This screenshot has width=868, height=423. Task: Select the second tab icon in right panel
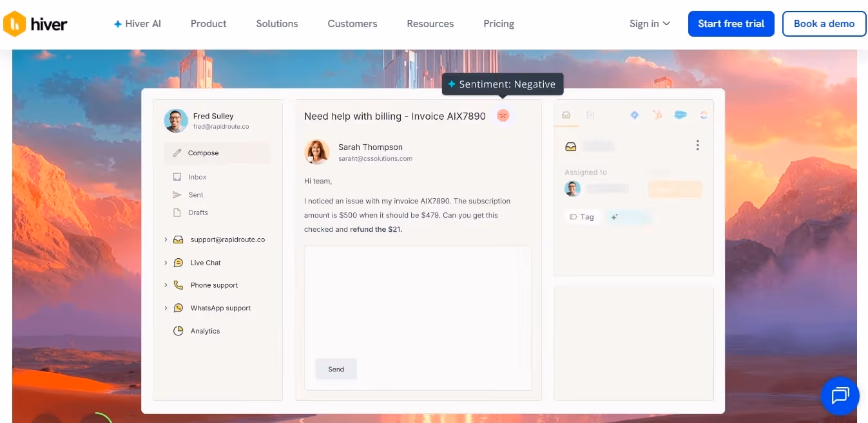pyautogui.click(x=590, y=115)
